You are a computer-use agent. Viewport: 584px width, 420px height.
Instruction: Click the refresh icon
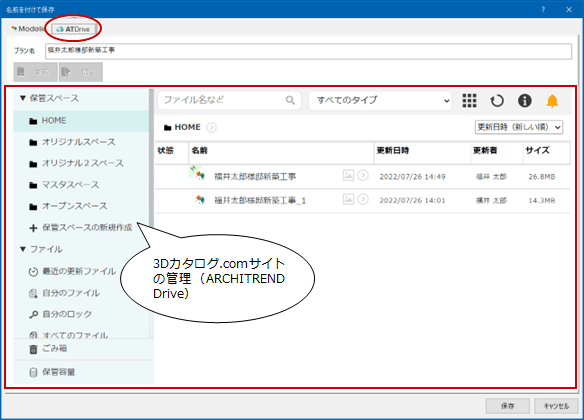497,101
